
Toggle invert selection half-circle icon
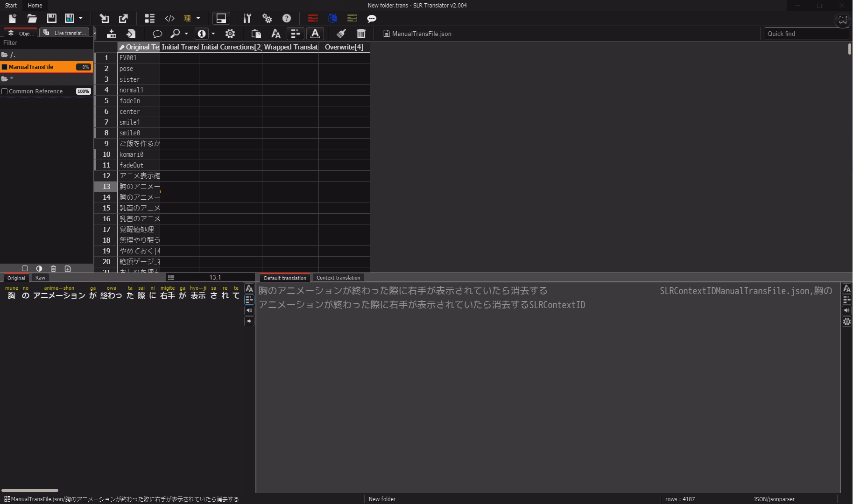[x=39, y=269]
